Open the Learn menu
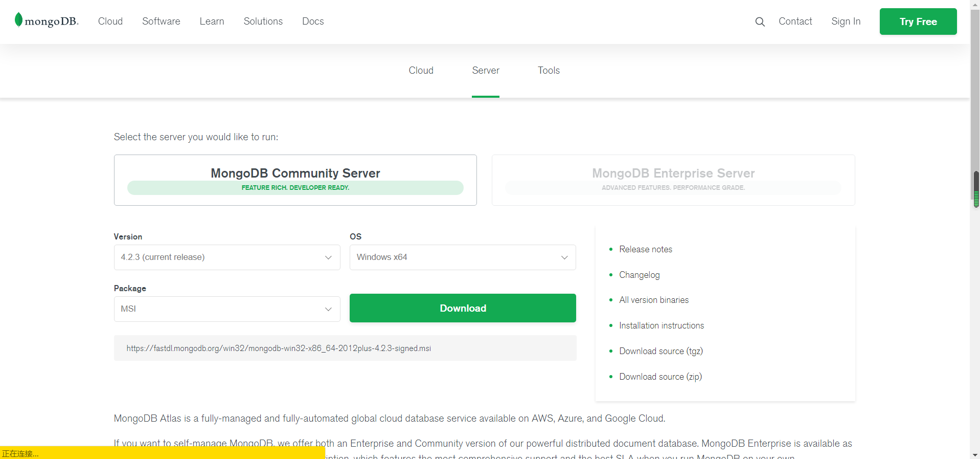The image size is (980, 459). tap(212, 21)
